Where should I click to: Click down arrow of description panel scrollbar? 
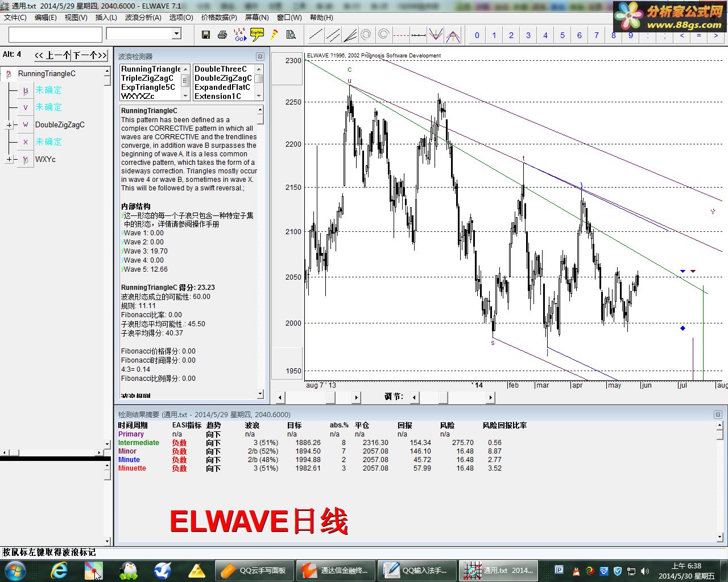[x=260, y=393]
